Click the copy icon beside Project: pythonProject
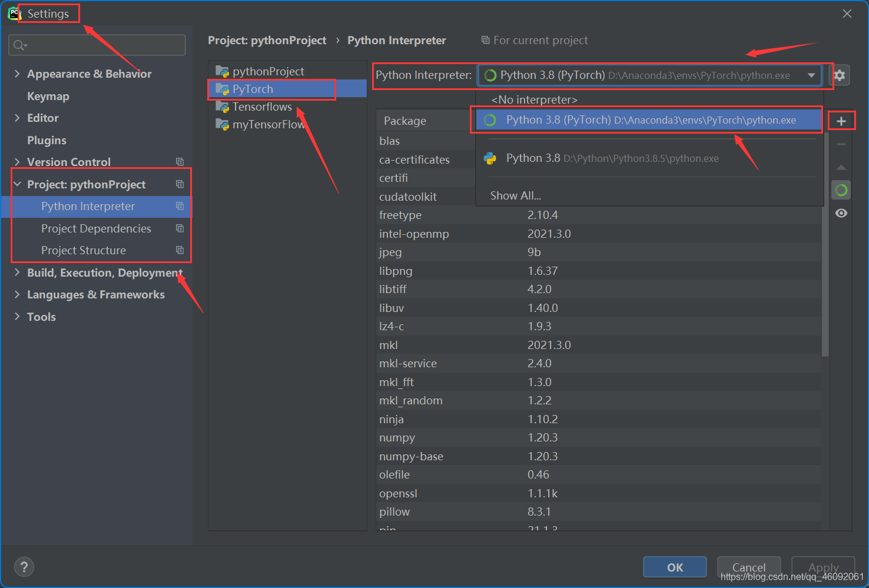Viewport: 869px width, 588px height. coord(180,184)
